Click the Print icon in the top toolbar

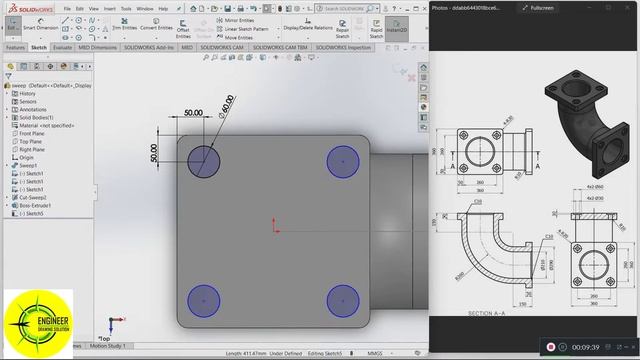[x=241, y=9]
